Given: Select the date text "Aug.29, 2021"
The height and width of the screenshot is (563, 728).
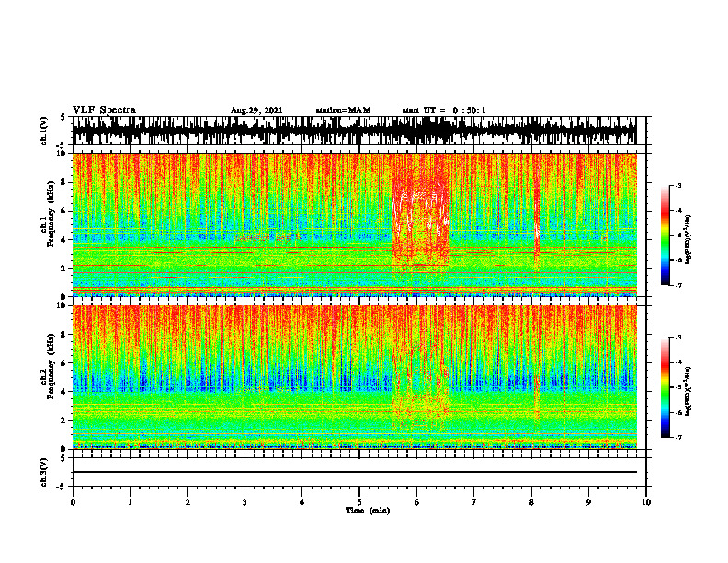Looking at the screenshot, I should pos(256,110).
